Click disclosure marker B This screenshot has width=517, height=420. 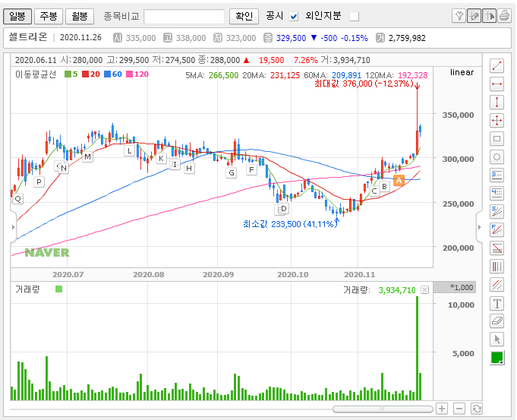pyautogui.click(x=384, y=186)
